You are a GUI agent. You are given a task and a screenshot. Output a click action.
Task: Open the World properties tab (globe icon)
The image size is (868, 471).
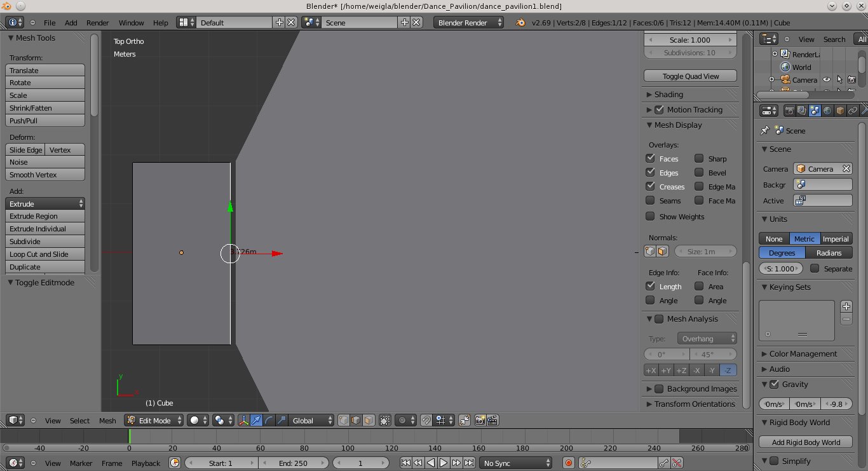tap(828, 110)
